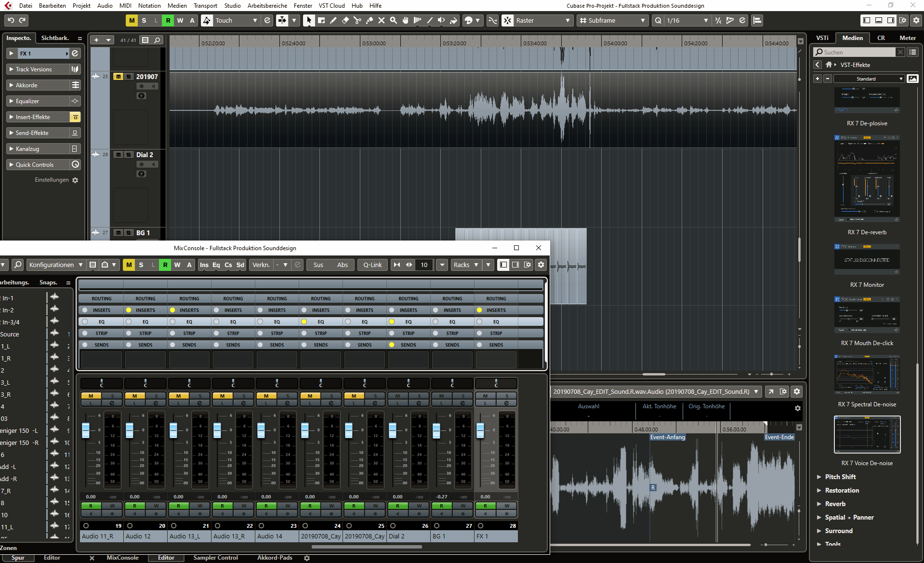Click the Add Track plus button
This screenshot has width=924, height=563.
[x=96, y=40]
